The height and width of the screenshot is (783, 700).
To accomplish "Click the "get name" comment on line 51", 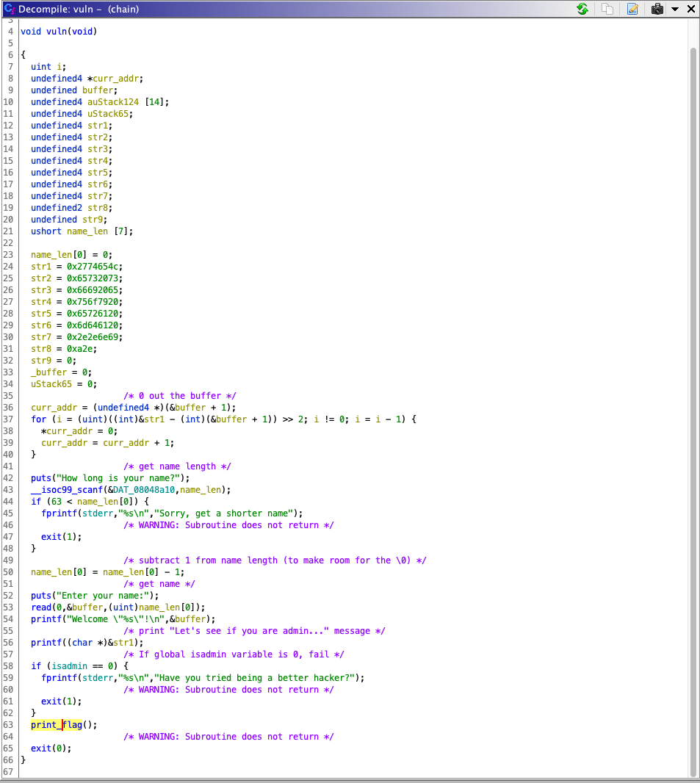I will click(159, 584).
